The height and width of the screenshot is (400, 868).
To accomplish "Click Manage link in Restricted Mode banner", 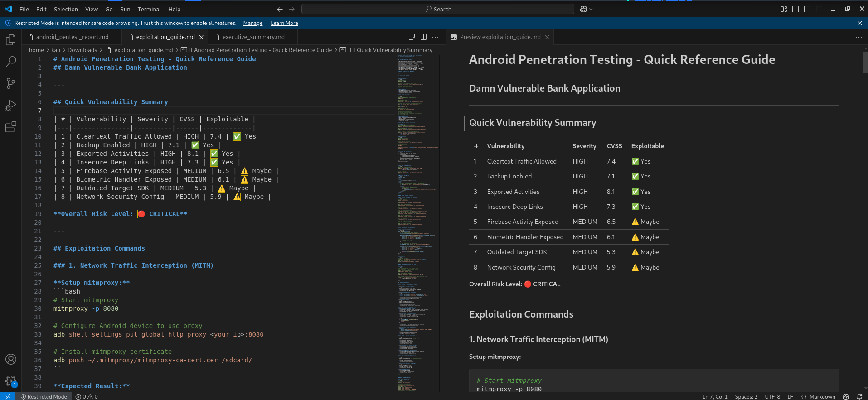I will pyautogui.click(x=252, y=23).
